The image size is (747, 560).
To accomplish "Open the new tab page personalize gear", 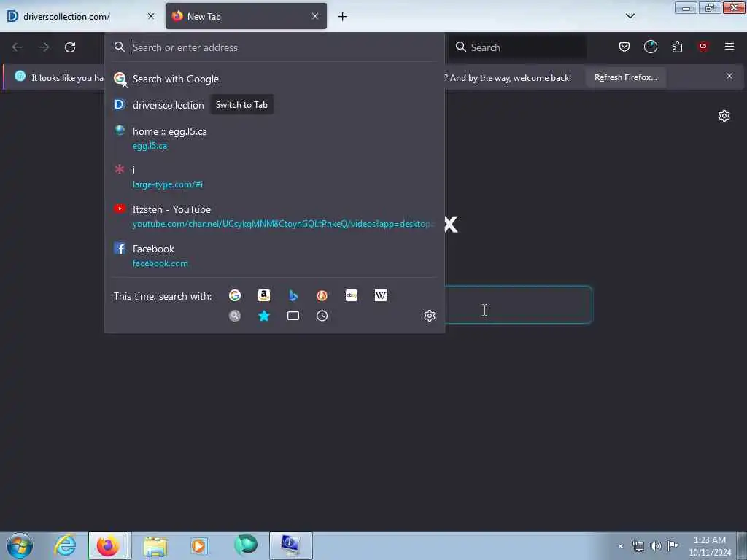I will [724, 116].
